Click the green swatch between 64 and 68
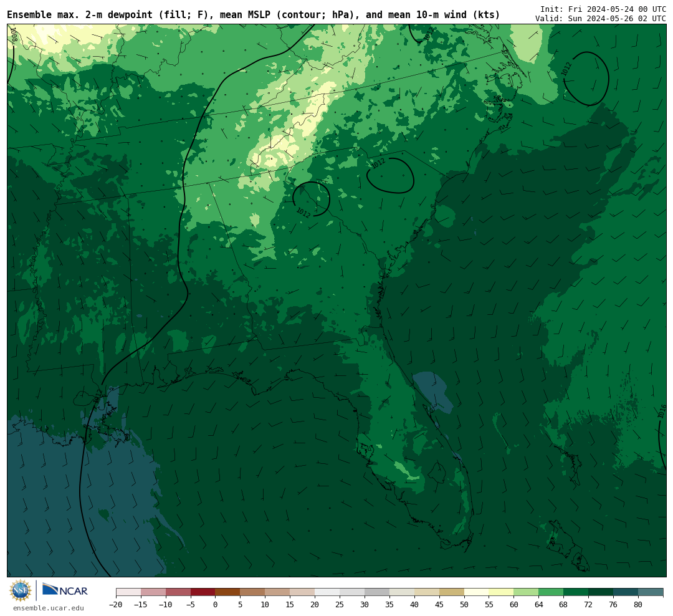673x616 pixels. coord(551,592)
